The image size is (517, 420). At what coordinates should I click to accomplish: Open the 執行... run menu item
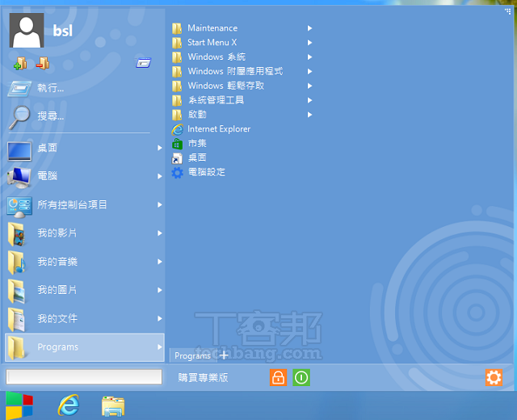[50, 88]
